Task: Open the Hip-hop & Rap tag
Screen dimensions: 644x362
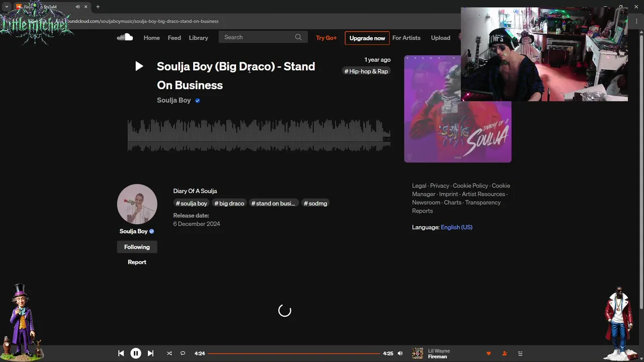Action: point(366,71)
